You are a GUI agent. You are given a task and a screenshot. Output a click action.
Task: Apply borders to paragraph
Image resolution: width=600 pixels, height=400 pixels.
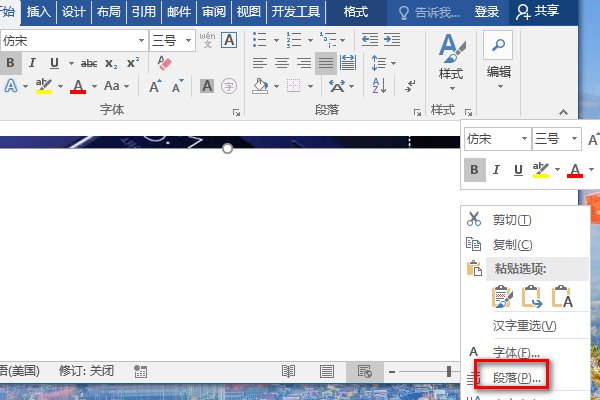coord(294,86)
